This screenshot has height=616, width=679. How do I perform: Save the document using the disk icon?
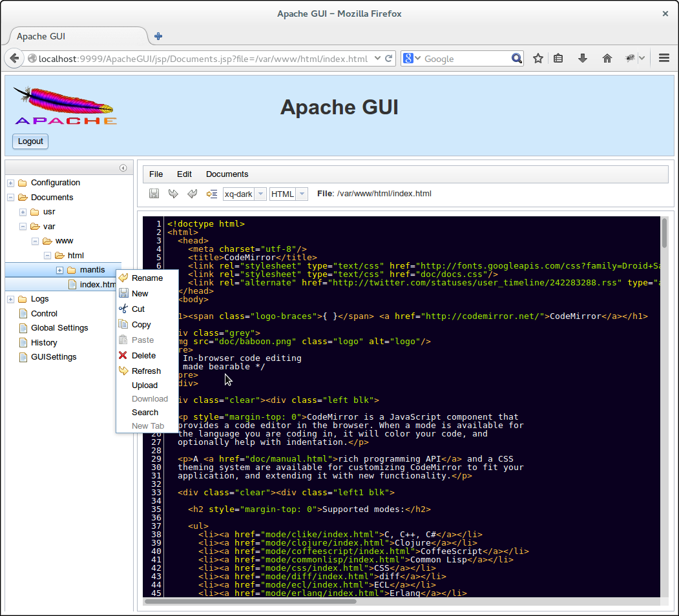point(154,194)
